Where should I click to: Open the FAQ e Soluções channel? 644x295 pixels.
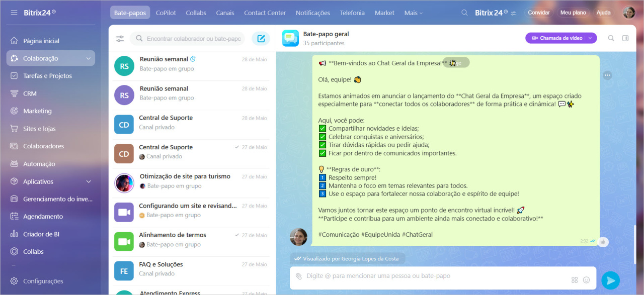pyautogui.click(x=192, y=271)
